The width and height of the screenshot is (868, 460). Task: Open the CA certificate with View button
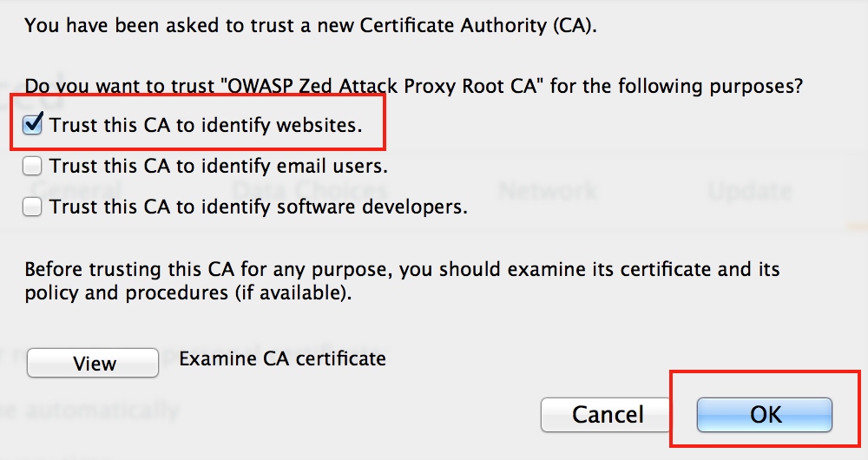pyautogui.click(x=93, y=363)
